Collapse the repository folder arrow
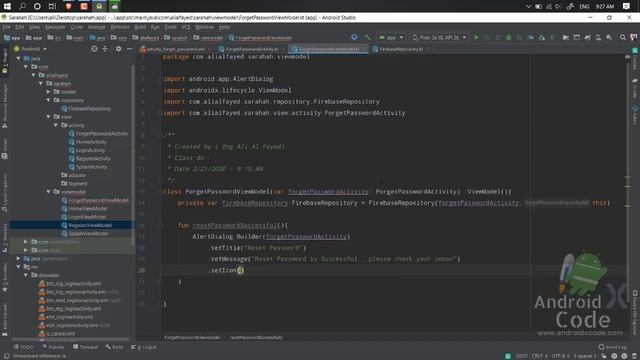 (x=49, y=100)
